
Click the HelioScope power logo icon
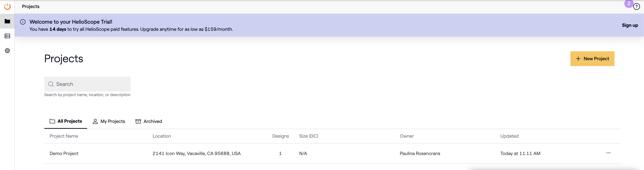(8, 6)
